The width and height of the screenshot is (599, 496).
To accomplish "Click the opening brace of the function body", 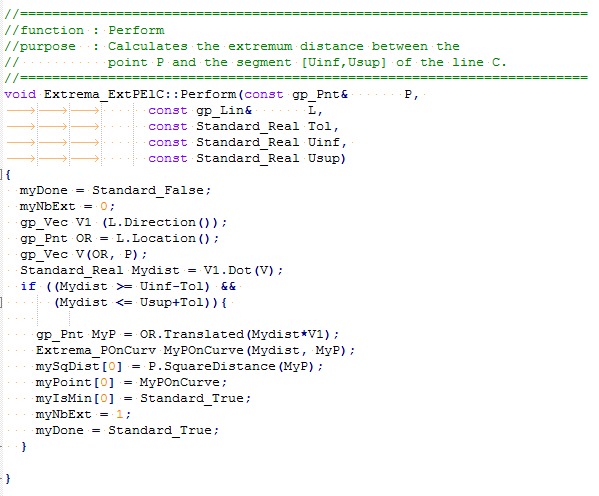I will point(8,175).
